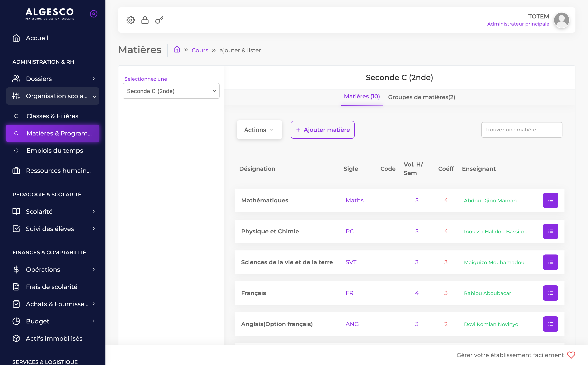Open the Actions dropdown
This screenshot has width=588, height=365.
coord(259,130)
